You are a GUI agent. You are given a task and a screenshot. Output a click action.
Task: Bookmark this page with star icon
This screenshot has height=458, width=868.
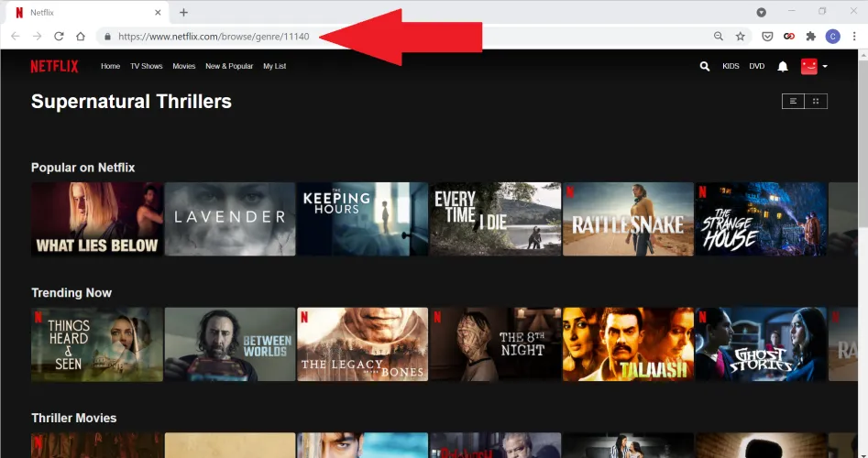coord(741,37)
